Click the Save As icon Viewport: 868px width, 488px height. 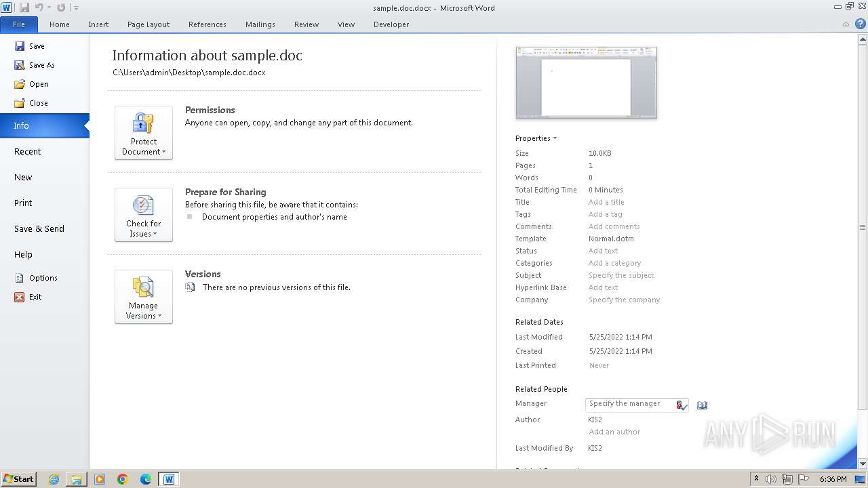(x=19, y=65)
